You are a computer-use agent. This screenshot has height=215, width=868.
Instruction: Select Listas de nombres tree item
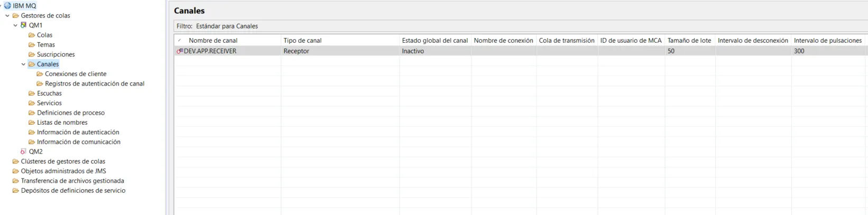pyautogui.click(x=62, y=123)
